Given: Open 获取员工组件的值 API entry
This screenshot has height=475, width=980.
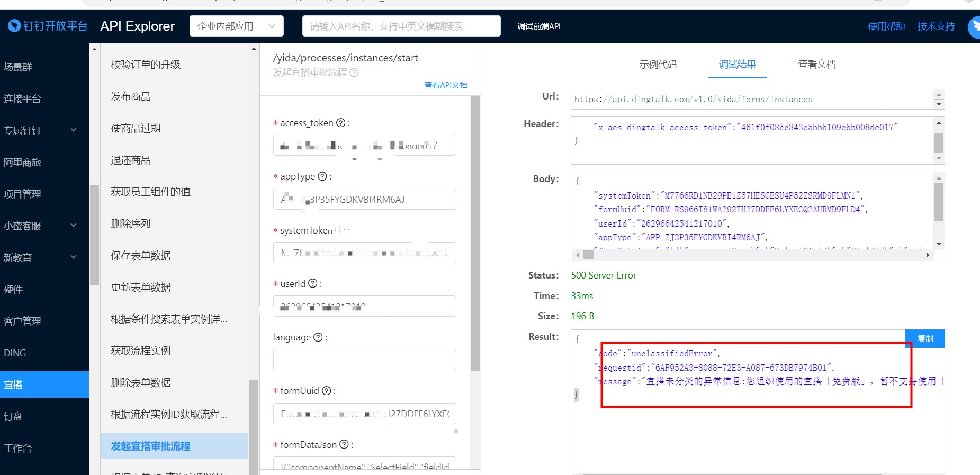Looking at the screenshot, I should (150, 192).
